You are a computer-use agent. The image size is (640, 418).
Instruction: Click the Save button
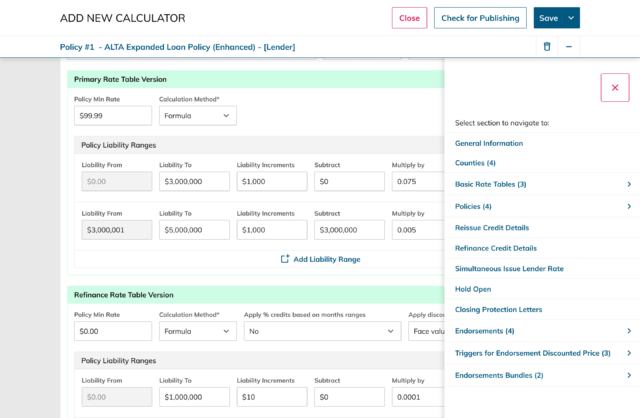point(548,18)
